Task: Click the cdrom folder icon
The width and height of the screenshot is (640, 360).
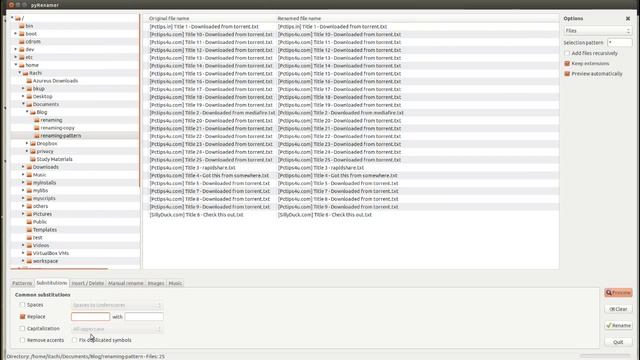Action: click(x=22, y=42)
